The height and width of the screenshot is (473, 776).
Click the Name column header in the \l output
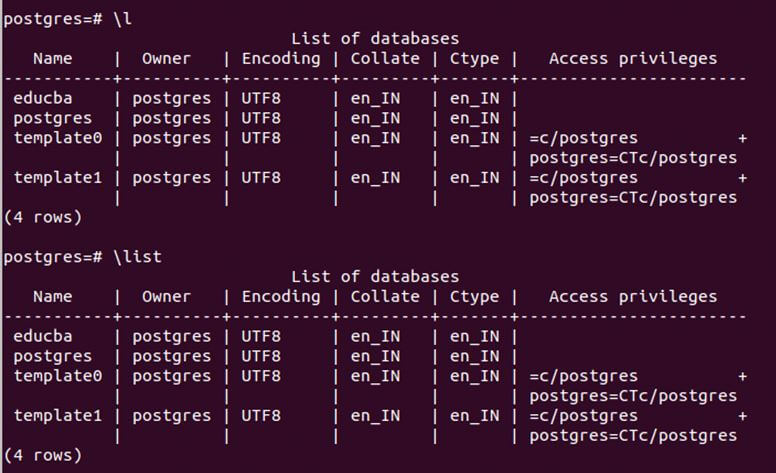(x=52, y=59)
